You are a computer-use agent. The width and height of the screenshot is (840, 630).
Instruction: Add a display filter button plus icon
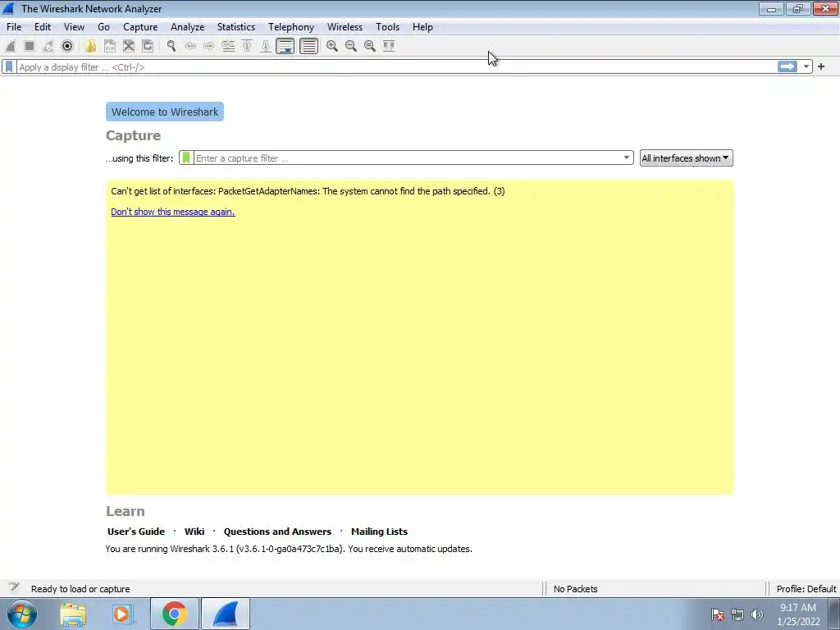[820, 66]
